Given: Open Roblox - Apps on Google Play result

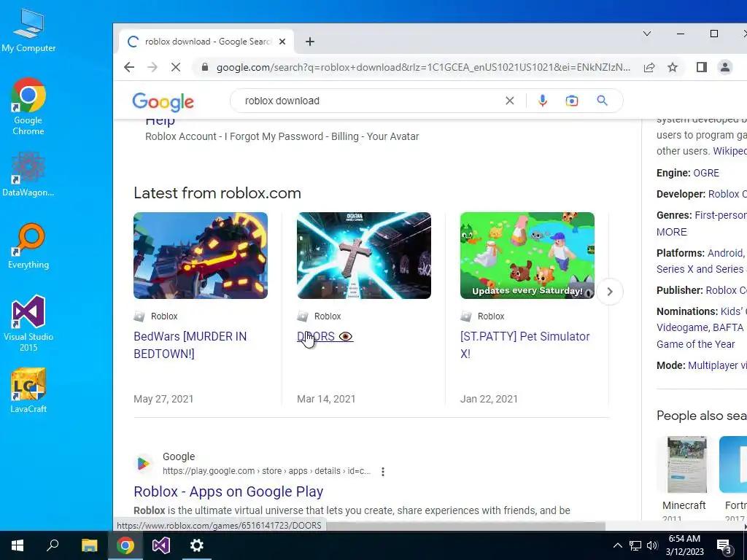Looking at the screenshot, I should point(228,491).
